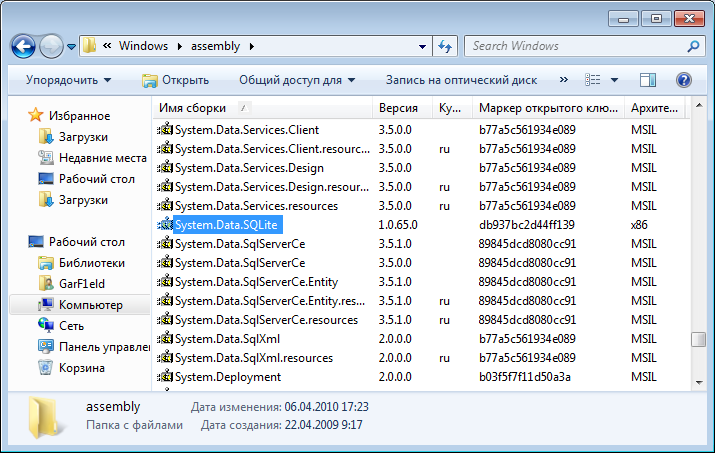715x453 pixels.
Task: Click the scroll down arrow
Action: pos(699,383)
